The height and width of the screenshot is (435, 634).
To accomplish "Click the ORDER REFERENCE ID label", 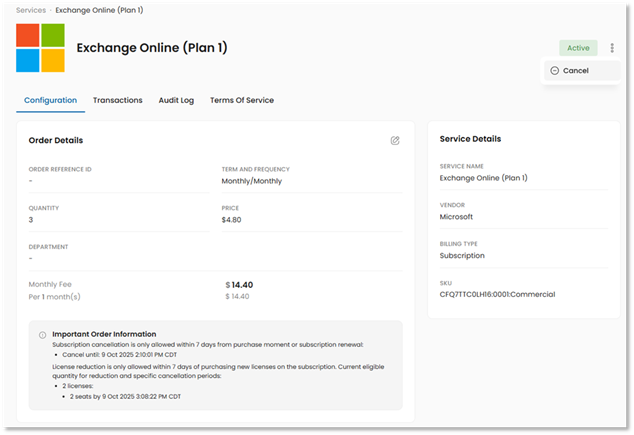I will tap(60, 169).
